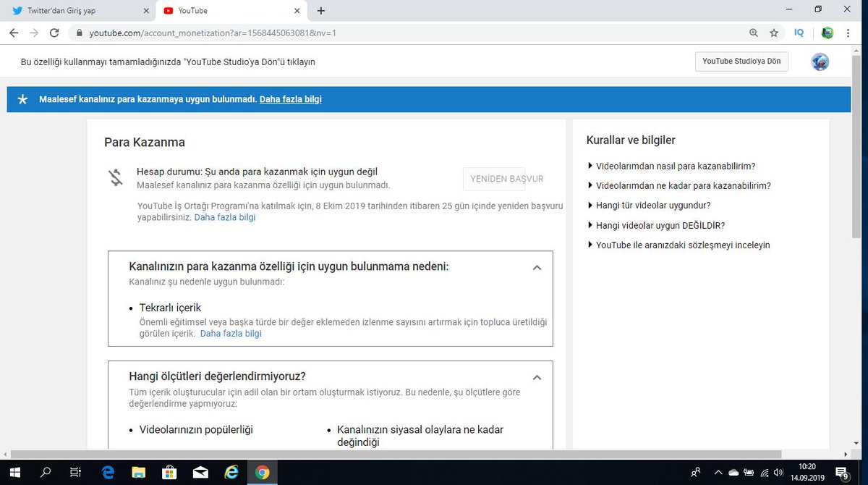Expand "YouTube ile aranızdaki sözleşmeyi inceleyin"
The image size is (868, 485).
(x=679, y=245)
